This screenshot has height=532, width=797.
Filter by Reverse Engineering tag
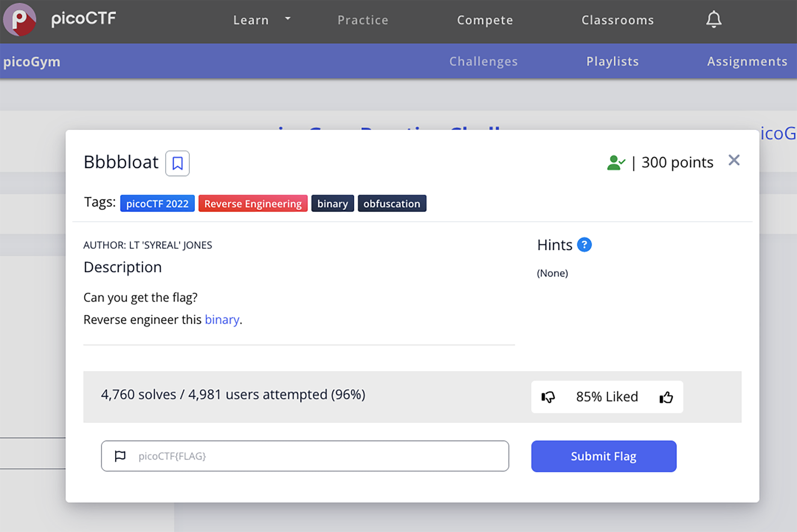tap(253, 204)
